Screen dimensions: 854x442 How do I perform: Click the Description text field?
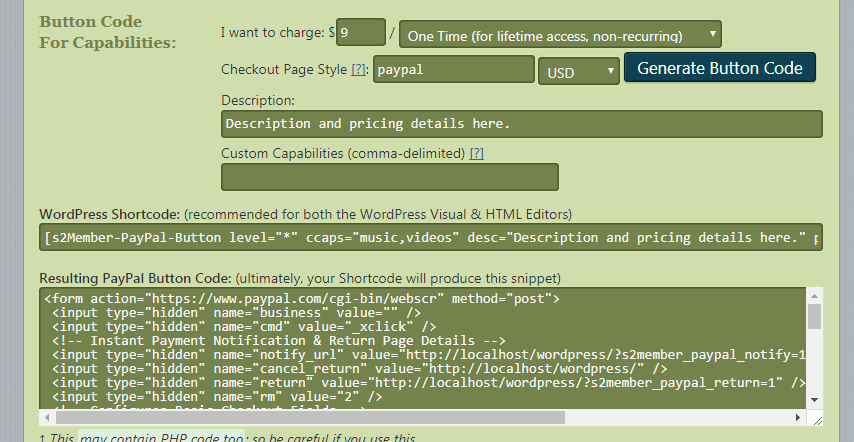coord(520,124)
